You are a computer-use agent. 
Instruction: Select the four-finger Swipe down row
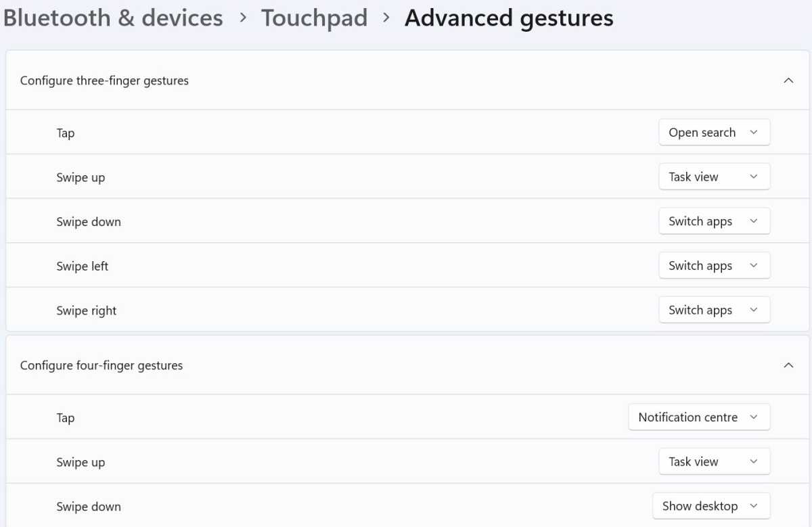tap(406, 506)
